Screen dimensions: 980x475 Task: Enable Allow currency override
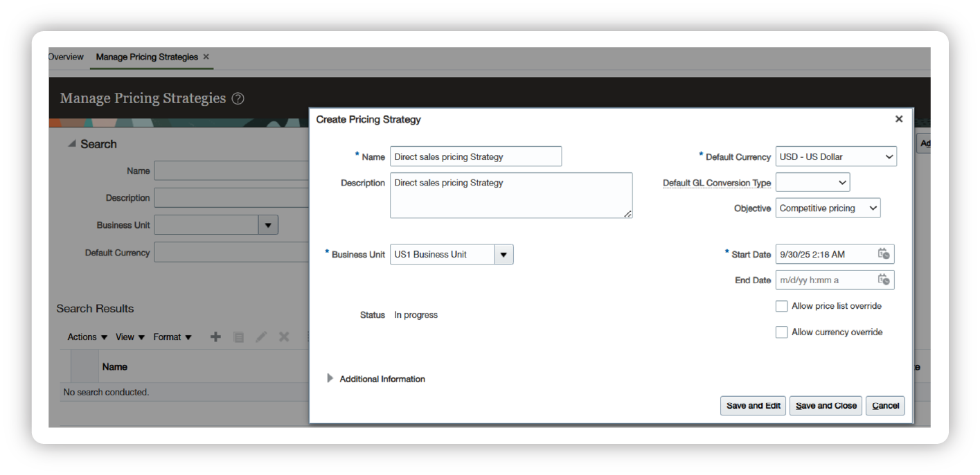[x=781, y=332]
